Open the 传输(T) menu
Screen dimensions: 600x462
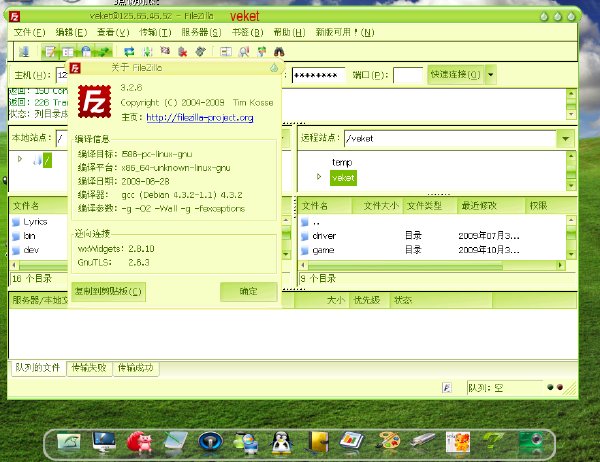click(x=155, y=33)
